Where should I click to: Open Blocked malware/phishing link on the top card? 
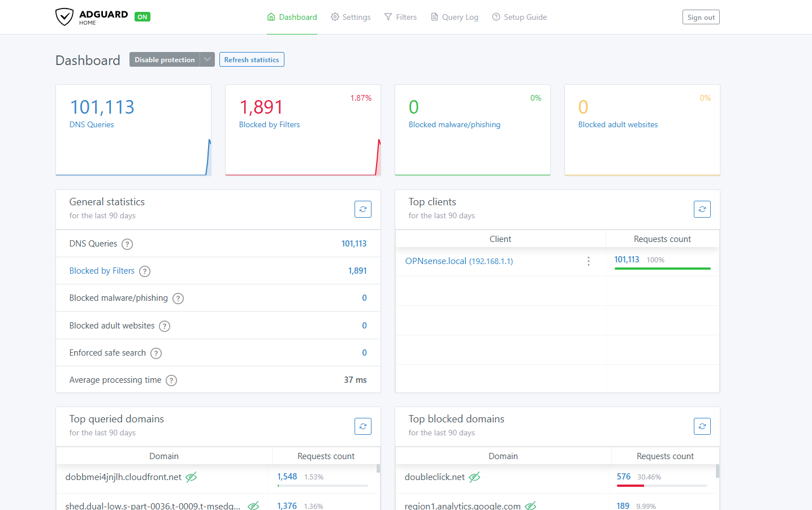(455, 124)
